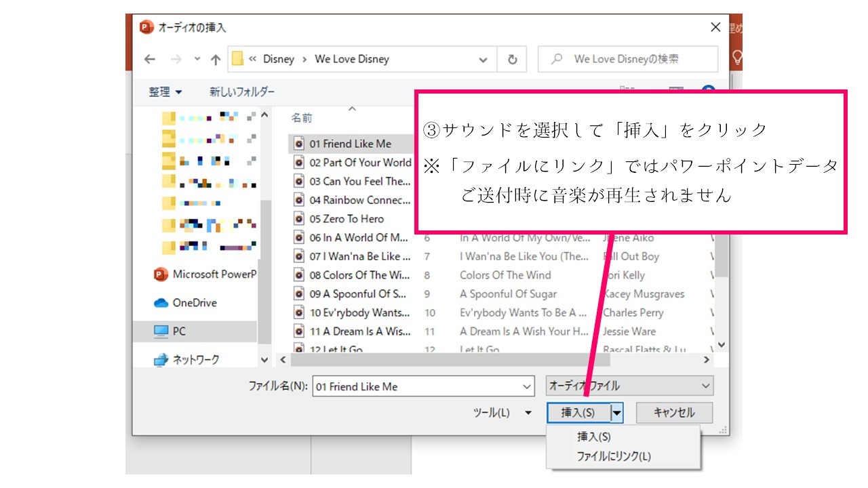Screen dimensions: 868x488
Task: Click the magnifier icon in search box
Action: point(557,59)
